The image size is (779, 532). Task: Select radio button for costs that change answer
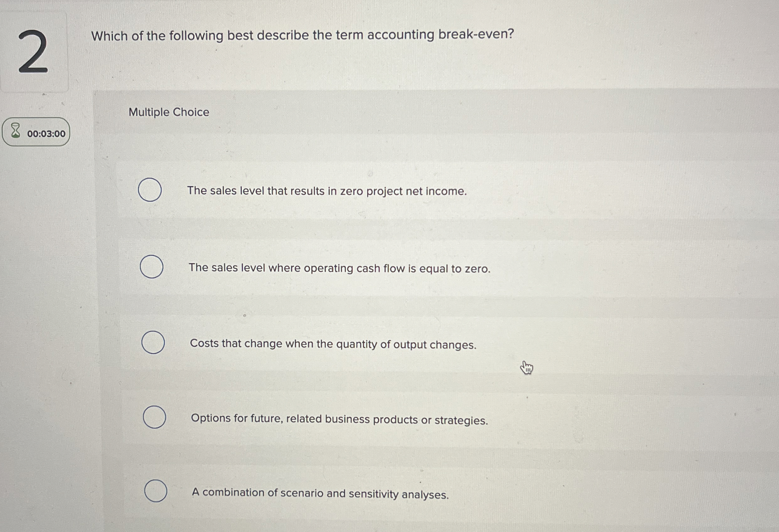tap(154, 342)
